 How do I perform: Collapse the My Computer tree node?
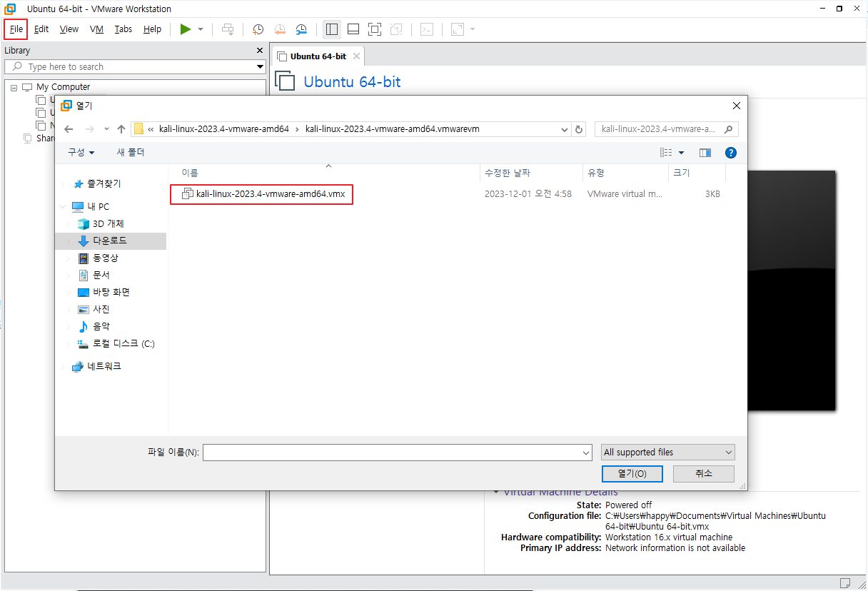(x=14, y=87)
